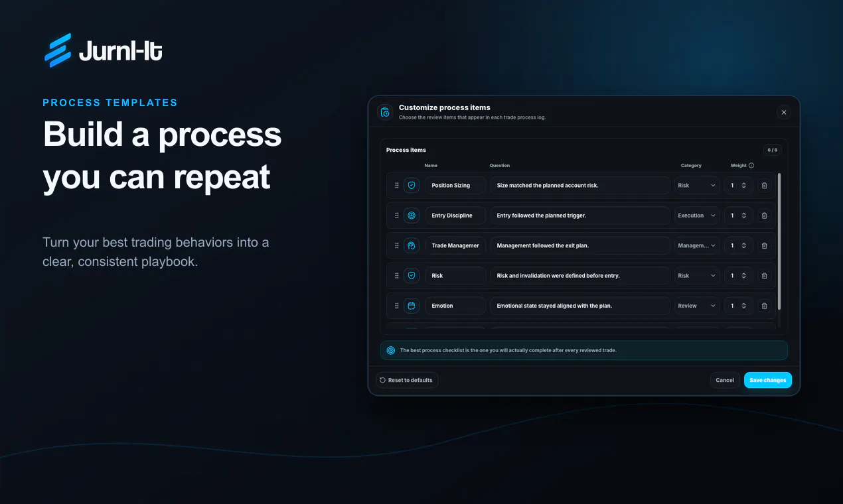Click the target icon in Entry Discipline row
Screen dimensions: 843x504
pos(412,216)
